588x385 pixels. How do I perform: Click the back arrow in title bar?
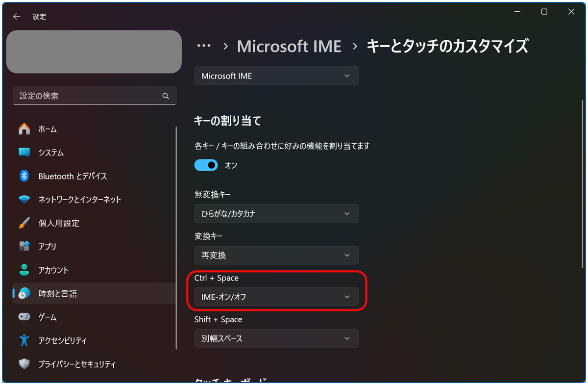click(17, 16)
